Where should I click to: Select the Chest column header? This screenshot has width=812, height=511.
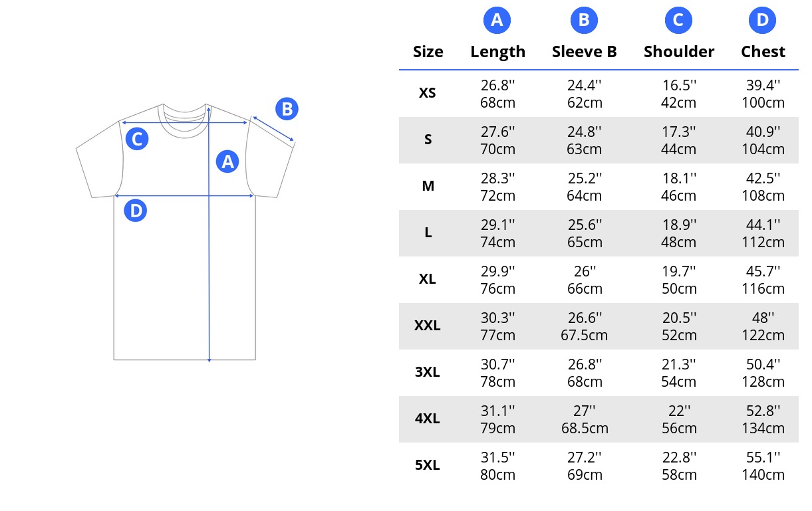(x=763, y=52)
